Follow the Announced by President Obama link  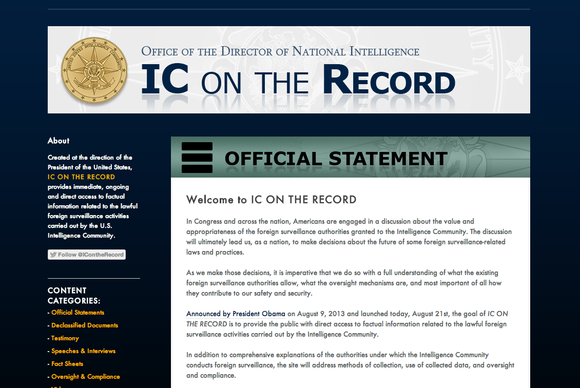coord(236,314)
